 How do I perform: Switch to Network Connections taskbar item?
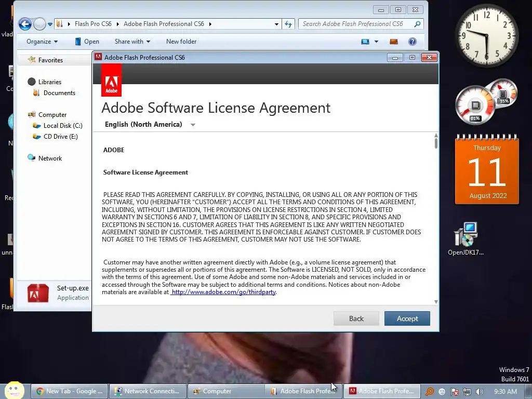pyautogui.click(x=148, y=391)
